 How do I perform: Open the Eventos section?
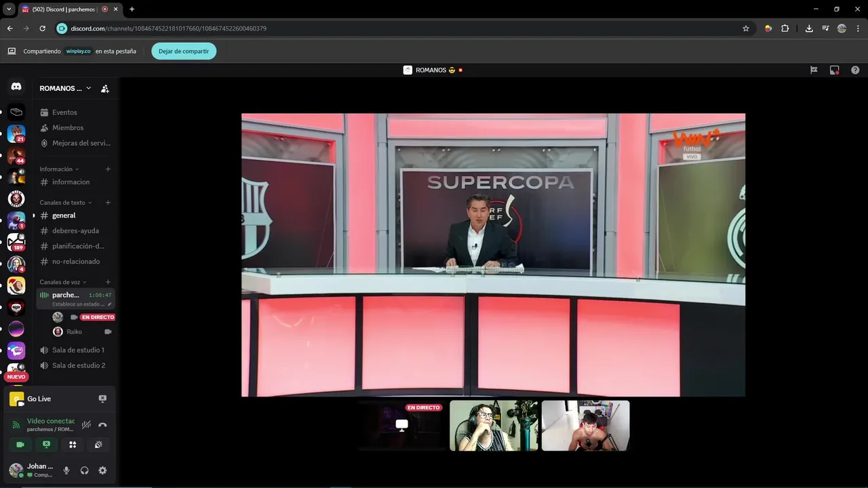75,113
